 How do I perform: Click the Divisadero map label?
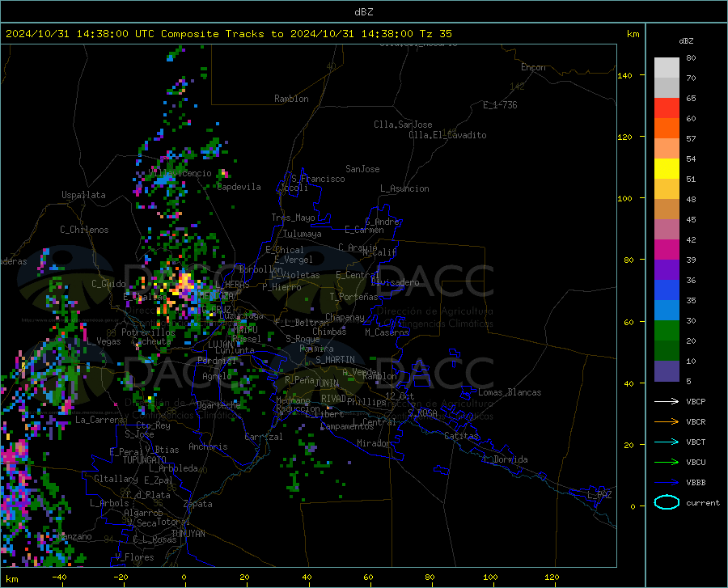pos(395,282)
